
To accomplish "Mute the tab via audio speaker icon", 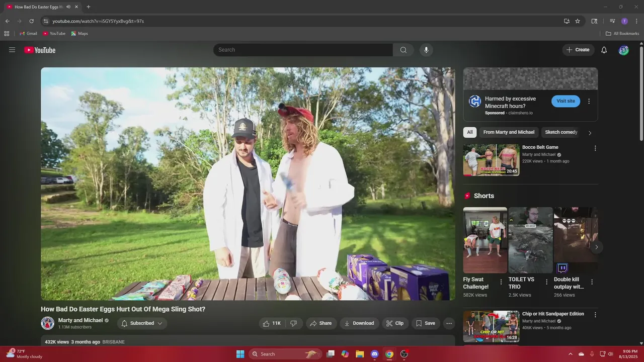I will point(68,7).
